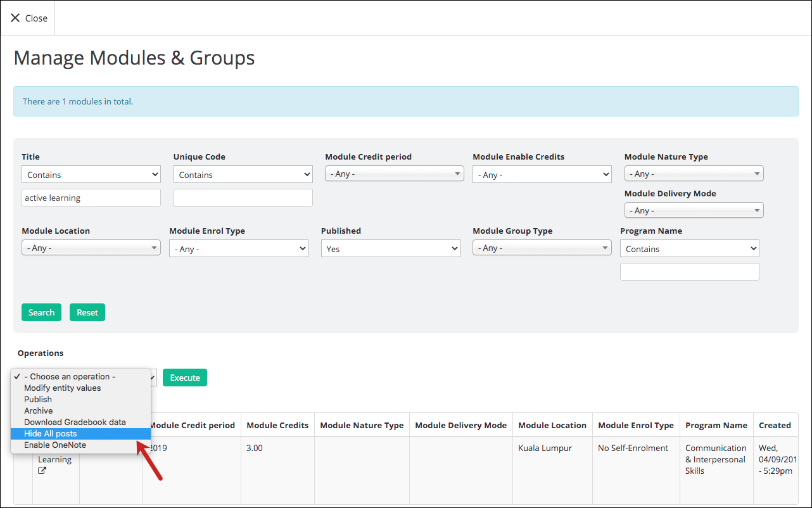Screen dimensions: 812x508
Task: Choose 'Modify entity values' operation
Action: (80, 388)
